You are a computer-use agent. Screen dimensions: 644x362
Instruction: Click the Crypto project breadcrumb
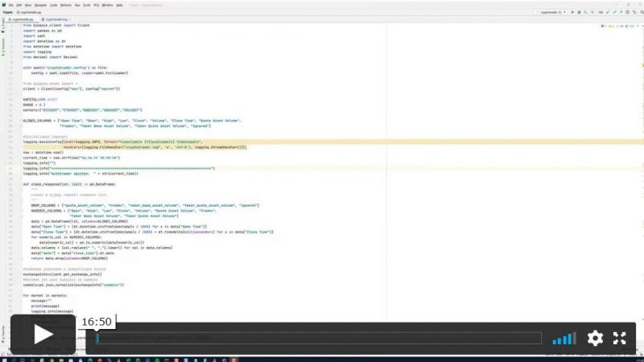[7, 12]
